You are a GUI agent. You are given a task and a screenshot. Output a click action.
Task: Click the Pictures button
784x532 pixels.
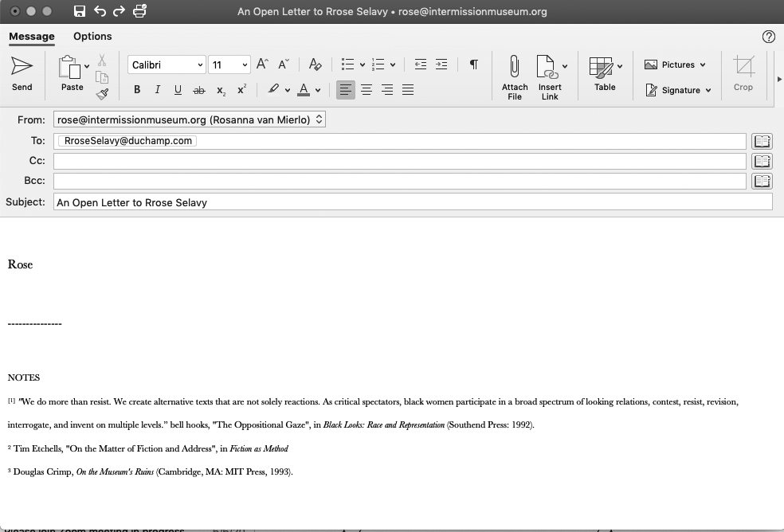tap(675, 65)
